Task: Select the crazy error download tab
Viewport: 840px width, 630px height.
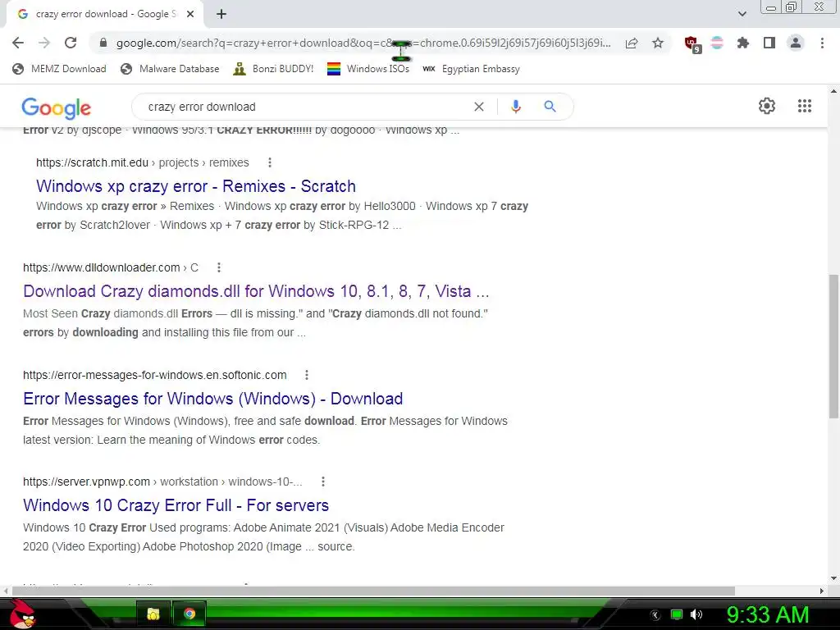Action: [105, 14]
